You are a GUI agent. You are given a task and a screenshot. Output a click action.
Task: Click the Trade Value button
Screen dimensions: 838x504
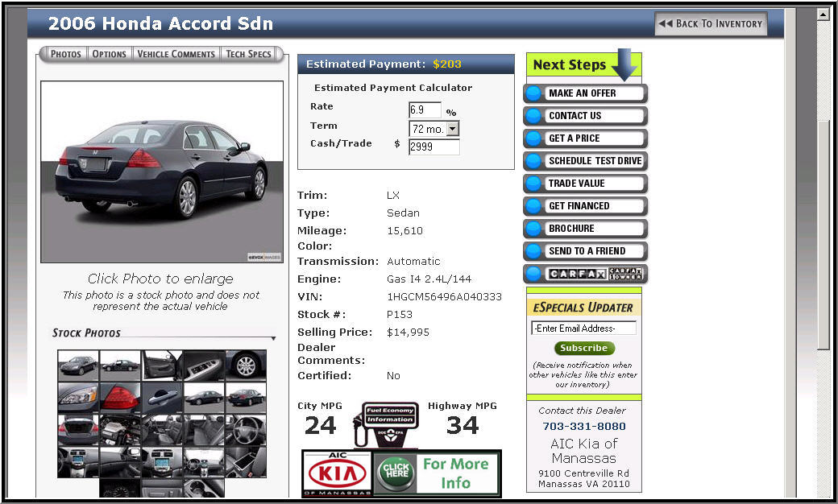pos(585,184)
